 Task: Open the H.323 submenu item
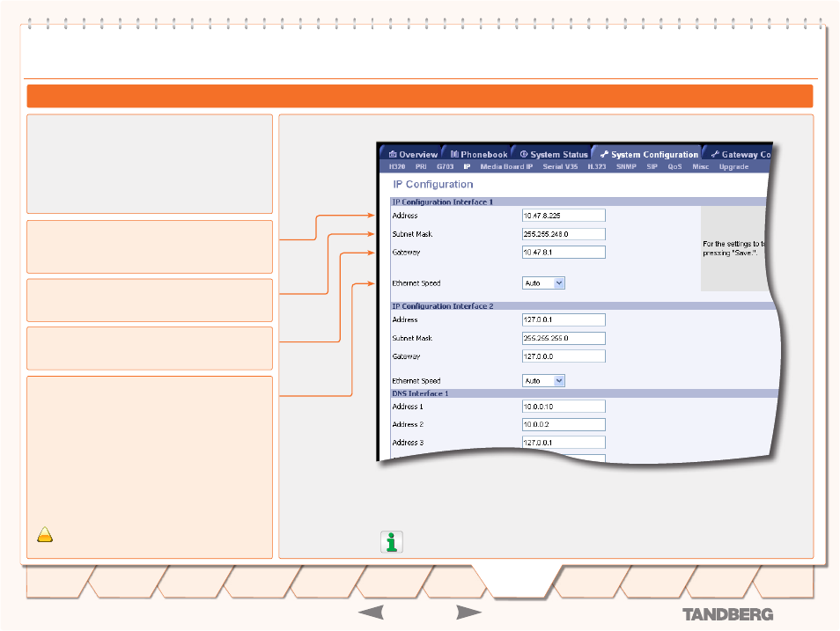[x=597, y=166]
